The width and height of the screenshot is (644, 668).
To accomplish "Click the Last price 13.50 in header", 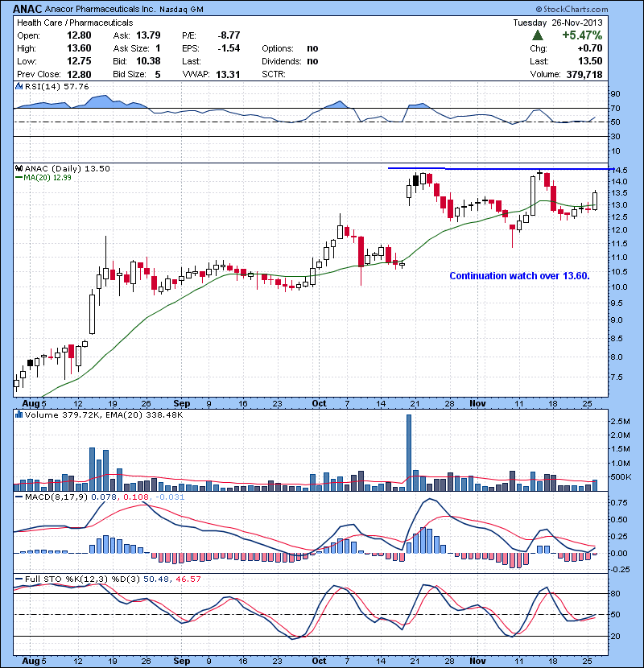I will click(590, 61).
